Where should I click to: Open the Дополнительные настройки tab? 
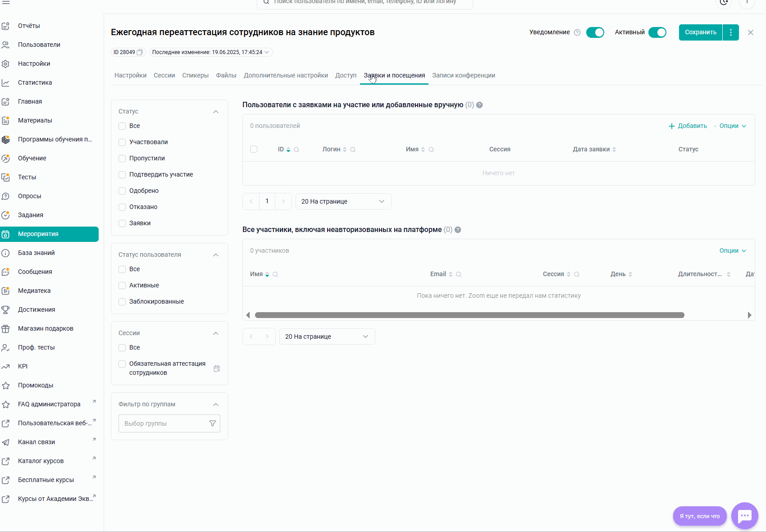click(x=286, y=75)
